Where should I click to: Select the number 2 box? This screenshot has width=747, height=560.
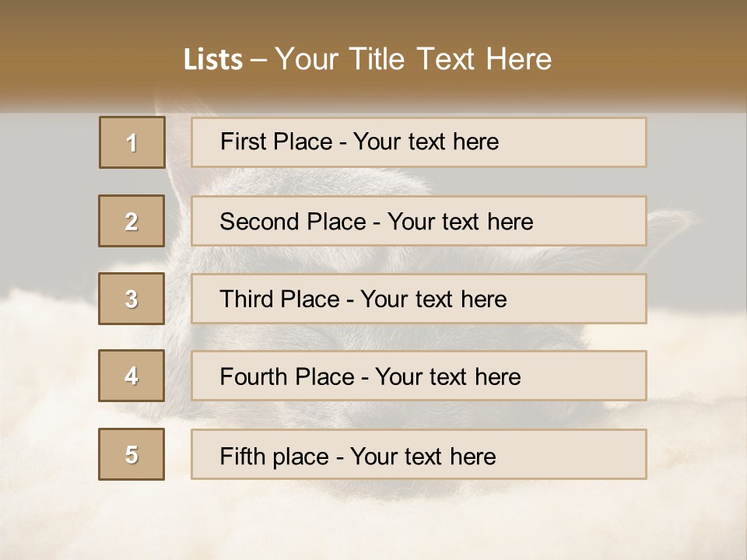coord(132,221)
